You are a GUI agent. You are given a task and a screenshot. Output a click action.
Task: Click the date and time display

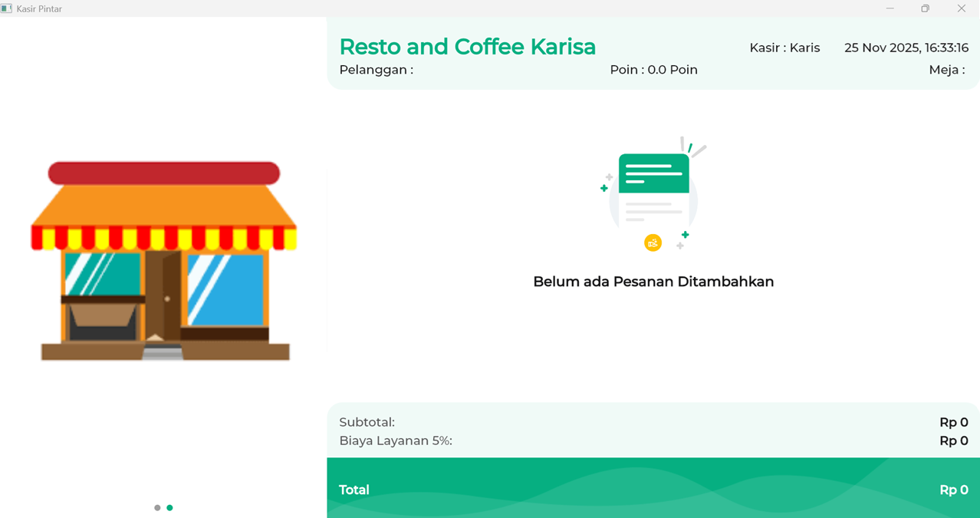[906, 48]
